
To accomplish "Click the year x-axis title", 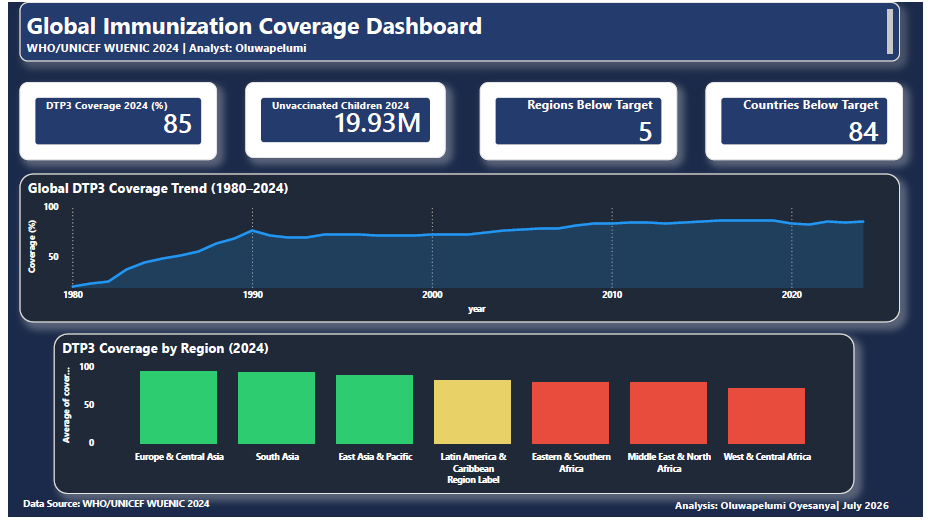I will (x=477, y=309).
